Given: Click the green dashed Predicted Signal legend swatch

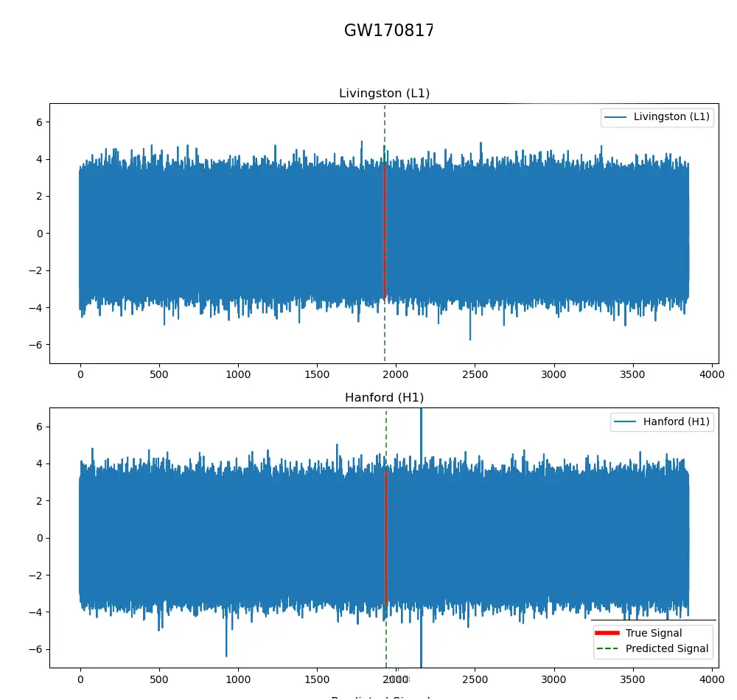Looking at the screenshot, I should click(x=607, y=648).
